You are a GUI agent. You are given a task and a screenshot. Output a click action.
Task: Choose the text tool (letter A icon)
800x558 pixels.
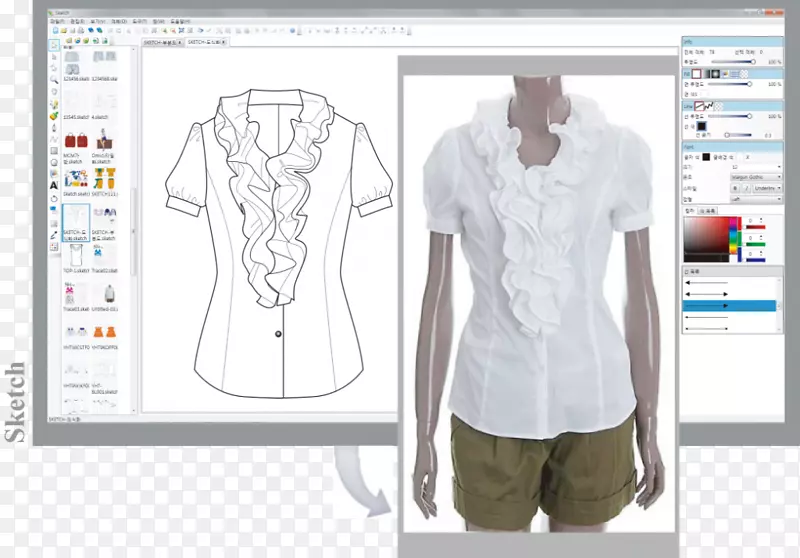[x=53, y=185]
